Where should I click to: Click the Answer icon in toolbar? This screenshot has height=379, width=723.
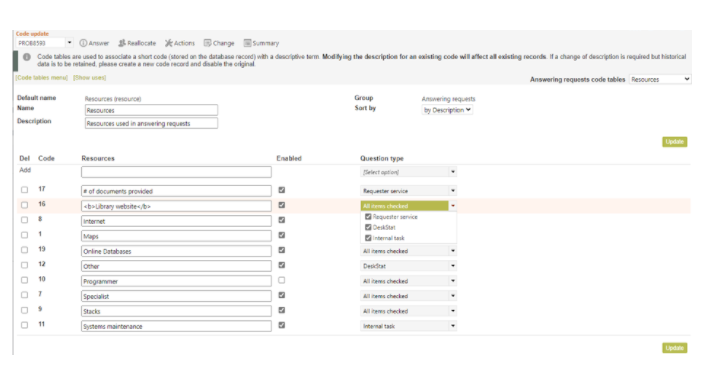click(83, 43)
